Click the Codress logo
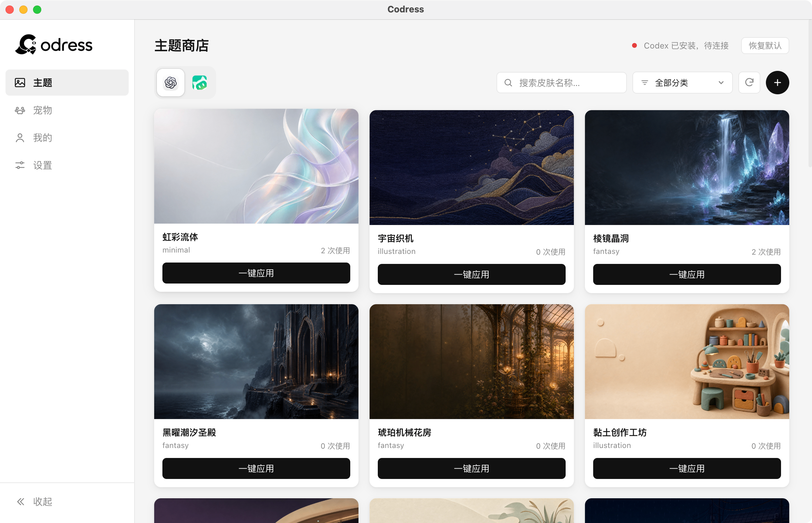 (54, 45)
